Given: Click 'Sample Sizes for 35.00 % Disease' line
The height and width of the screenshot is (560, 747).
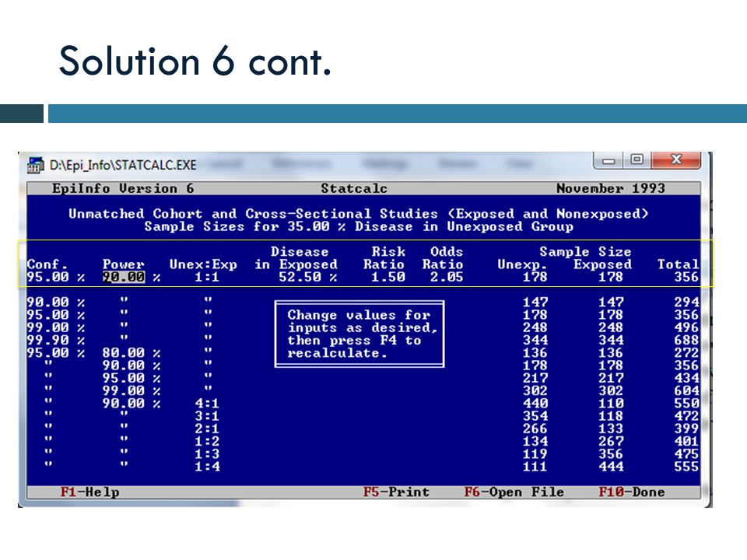Looking at the screenshot, I should [359, 226].
